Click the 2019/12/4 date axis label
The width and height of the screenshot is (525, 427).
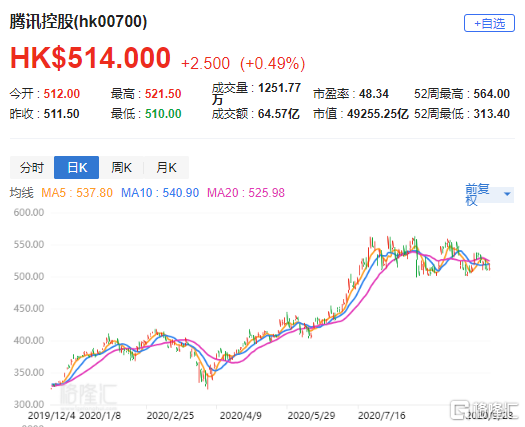[52, 416]
